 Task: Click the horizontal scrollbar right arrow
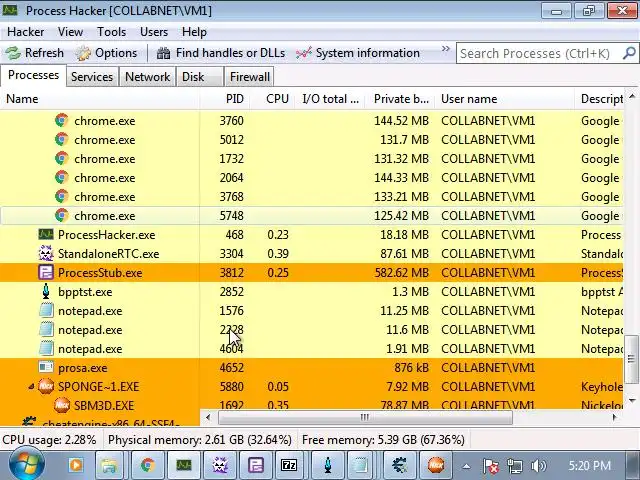[614, 417]
